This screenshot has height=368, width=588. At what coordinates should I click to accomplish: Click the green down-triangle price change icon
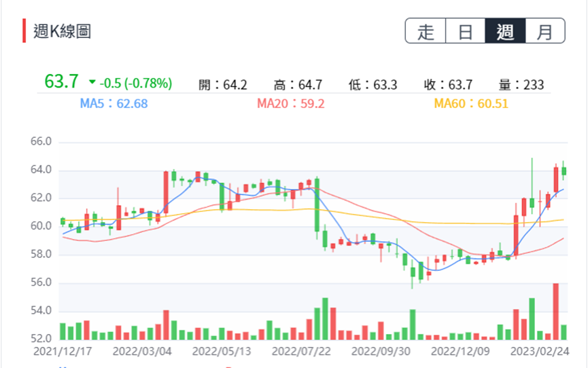(x=92, y=83)
